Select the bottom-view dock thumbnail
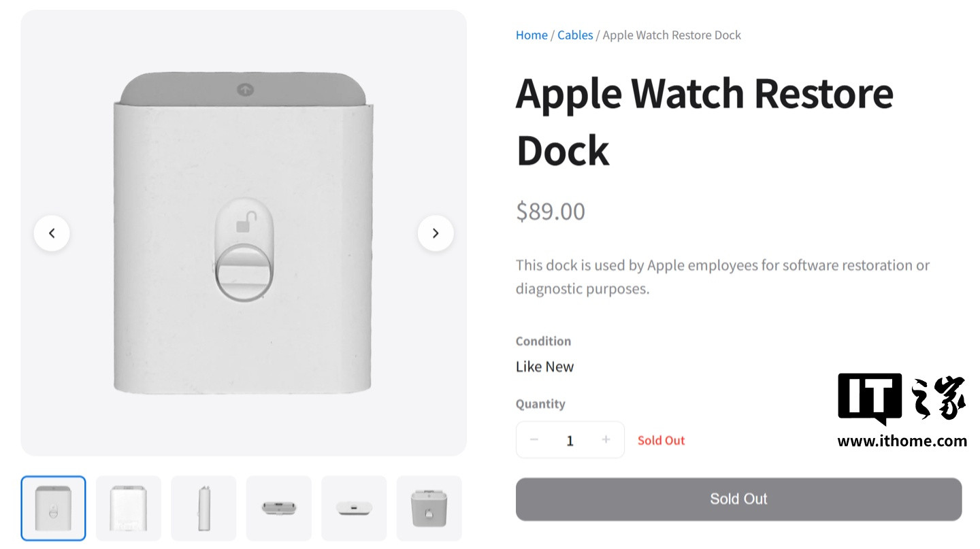This screenshot has width=980, height=549. [353, 508]
